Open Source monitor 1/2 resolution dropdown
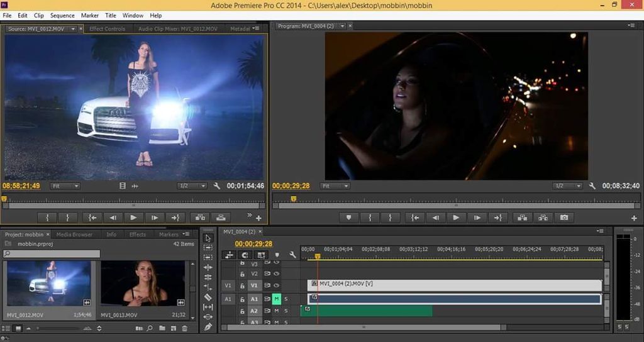644x342 pixels. click(192, 186)
